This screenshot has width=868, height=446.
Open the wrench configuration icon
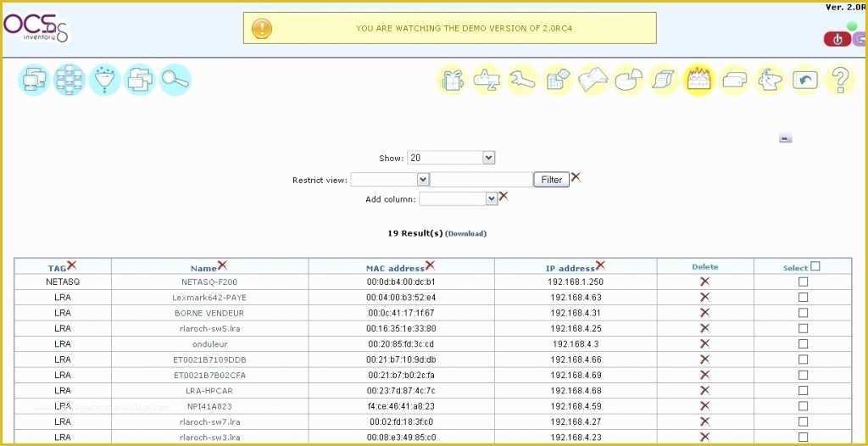tap(522, 81)
